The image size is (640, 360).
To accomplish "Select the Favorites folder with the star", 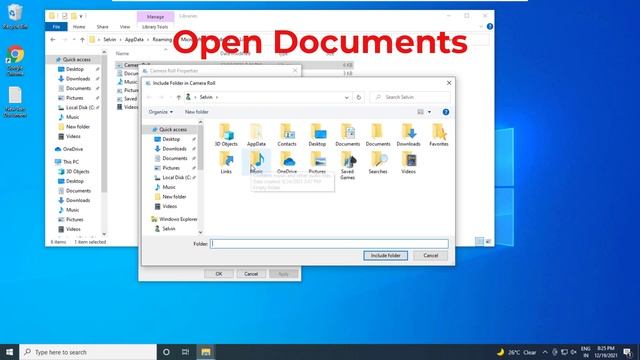I will coord(439,135).
